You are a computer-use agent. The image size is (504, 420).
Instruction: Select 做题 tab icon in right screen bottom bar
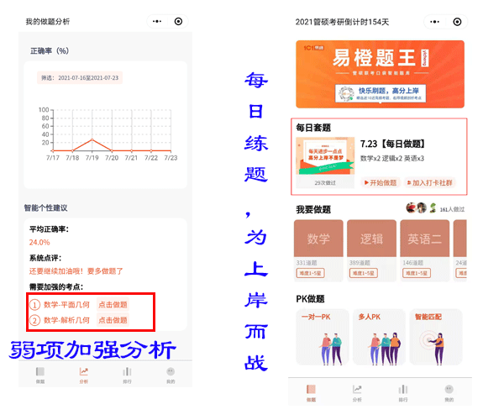coord(311,390)
